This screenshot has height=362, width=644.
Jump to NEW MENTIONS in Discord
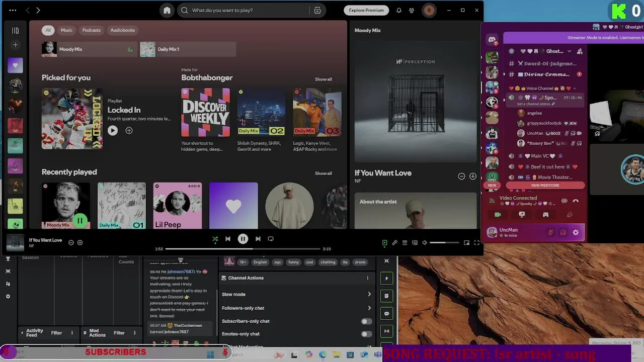point(545,186)
